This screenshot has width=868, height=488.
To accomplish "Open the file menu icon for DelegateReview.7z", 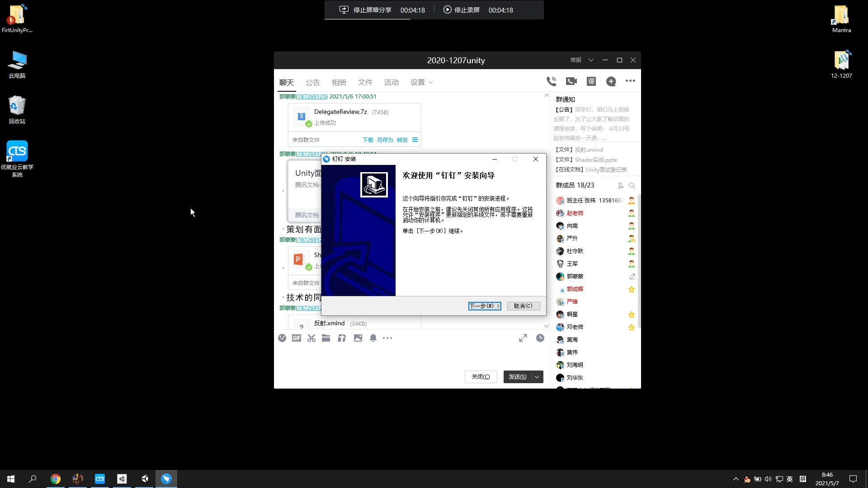I will pos(415,140).
